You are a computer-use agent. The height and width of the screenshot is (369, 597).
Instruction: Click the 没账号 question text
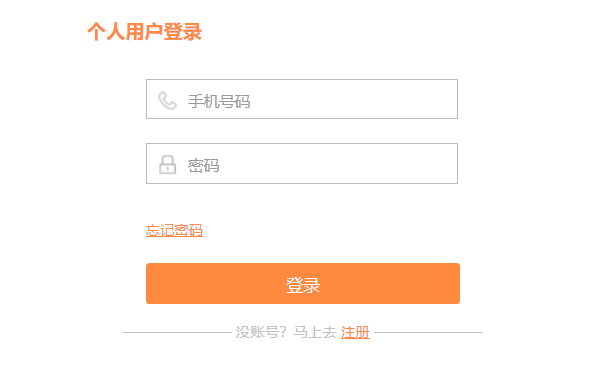(x=261, y=332)
